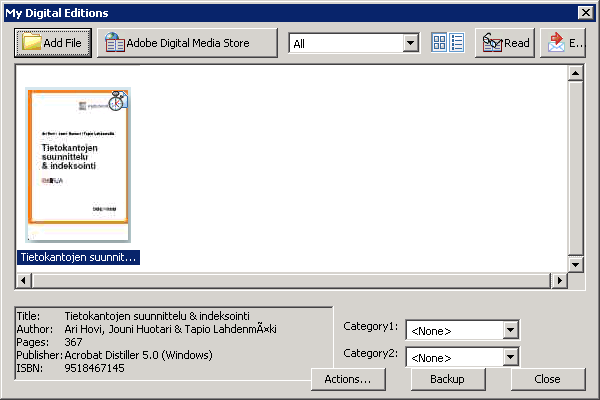Image resolution: width=600 pixels, height=400 pixels.
Task: Switch to thumbnail view
Action: pyautogui.click(x=439, y=43)
